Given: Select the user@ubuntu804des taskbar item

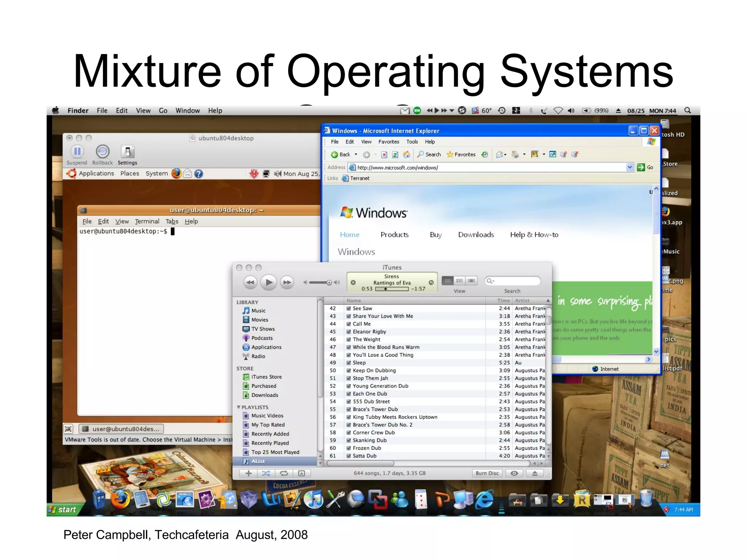Looking at the screenshot, I should tap(121, 429).
